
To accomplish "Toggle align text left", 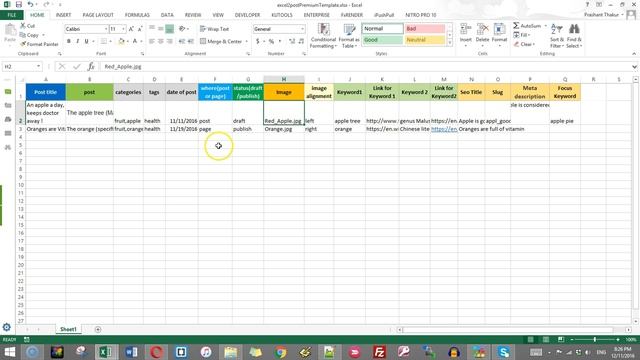I will [x=152, y=41].
